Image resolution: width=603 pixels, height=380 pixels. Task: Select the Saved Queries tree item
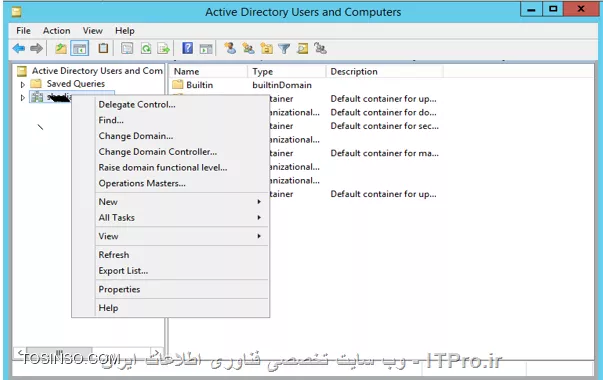click(x=75, y=83)
